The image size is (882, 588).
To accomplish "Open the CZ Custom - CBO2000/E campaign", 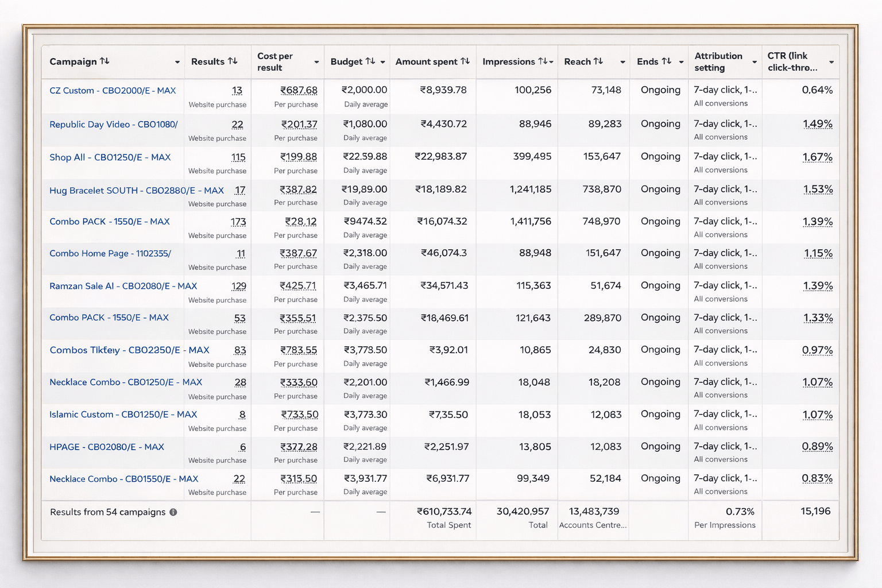I will [x=113, y=91].
